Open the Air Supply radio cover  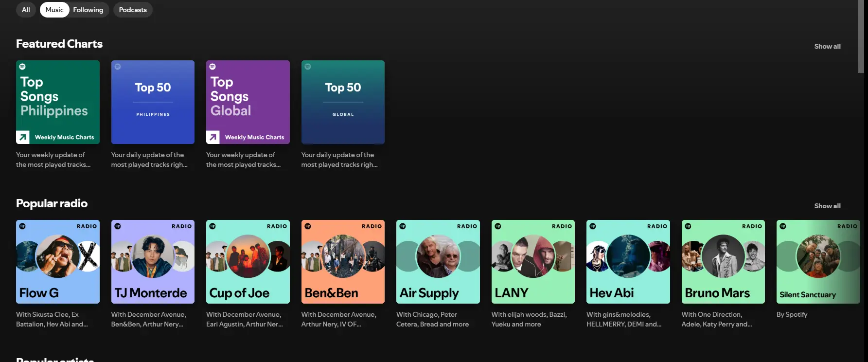pyautogui.click(x=438, y=262)
